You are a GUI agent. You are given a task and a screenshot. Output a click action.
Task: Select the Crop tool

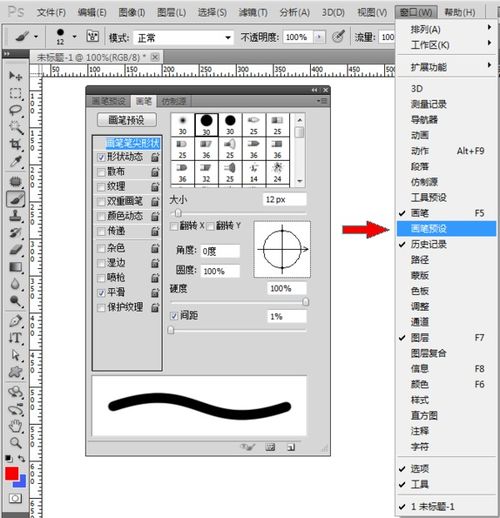(15, 144)
